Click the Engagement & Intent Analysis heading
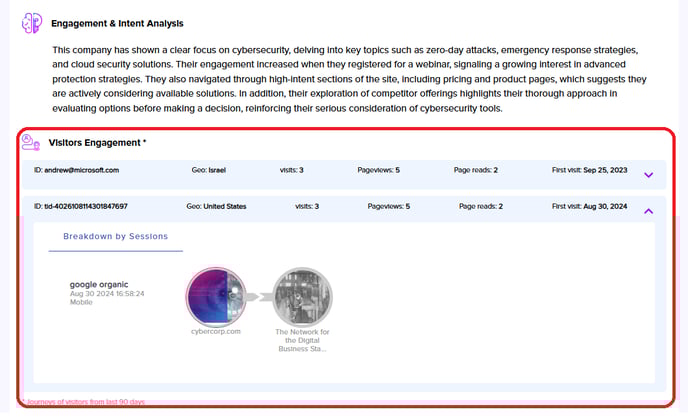This screenshot has height=418, width=688. [117, 23]
